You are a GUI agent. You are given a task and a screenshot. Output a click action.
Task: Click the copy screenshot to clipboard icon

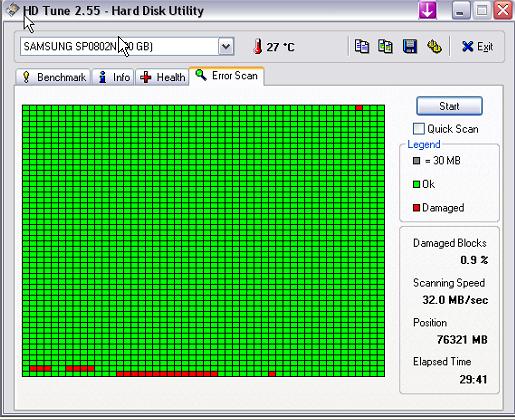point(385,46)
